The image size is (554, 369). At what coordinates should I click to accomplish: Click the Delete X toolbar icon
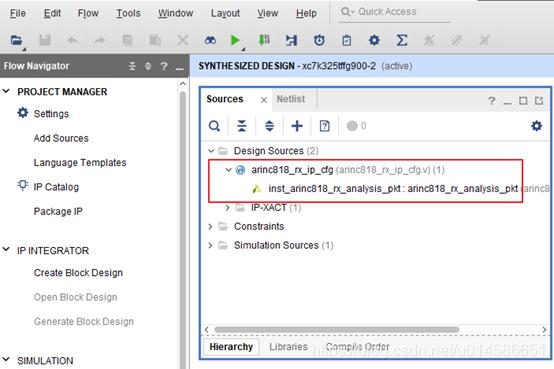[183, 40]
